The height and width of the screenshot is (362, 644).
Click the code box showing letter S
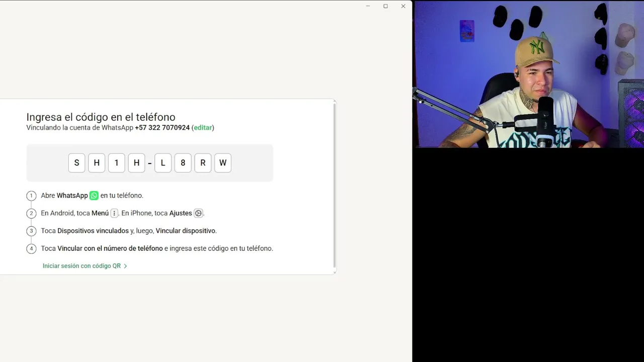[76, 163]
